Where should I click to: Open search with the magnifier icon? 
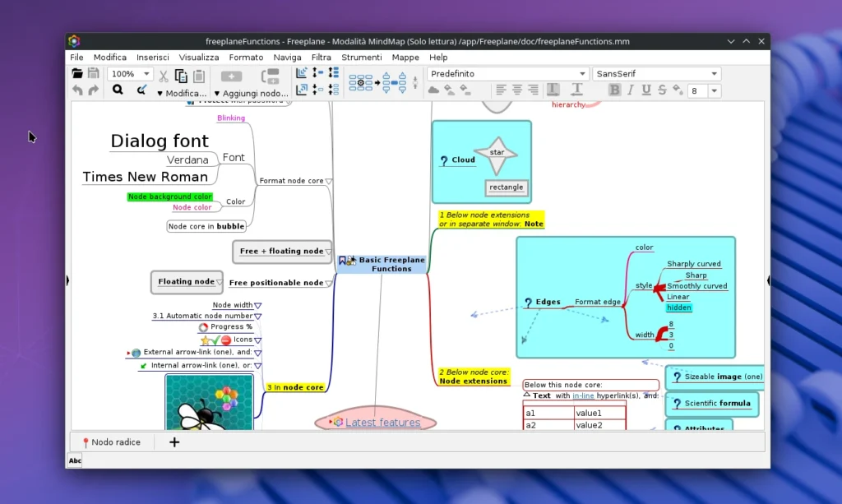coord(118,90)
